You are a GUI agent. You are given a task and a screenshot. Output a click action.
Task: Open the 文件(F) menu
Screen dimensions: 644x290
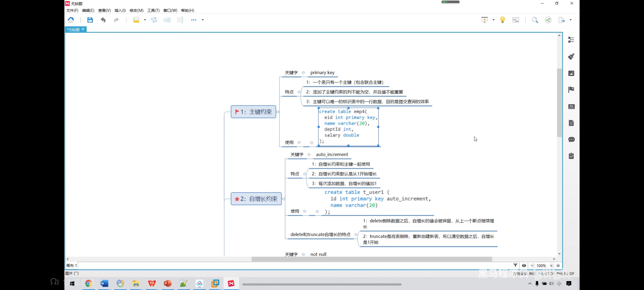(x=72, y=10)
